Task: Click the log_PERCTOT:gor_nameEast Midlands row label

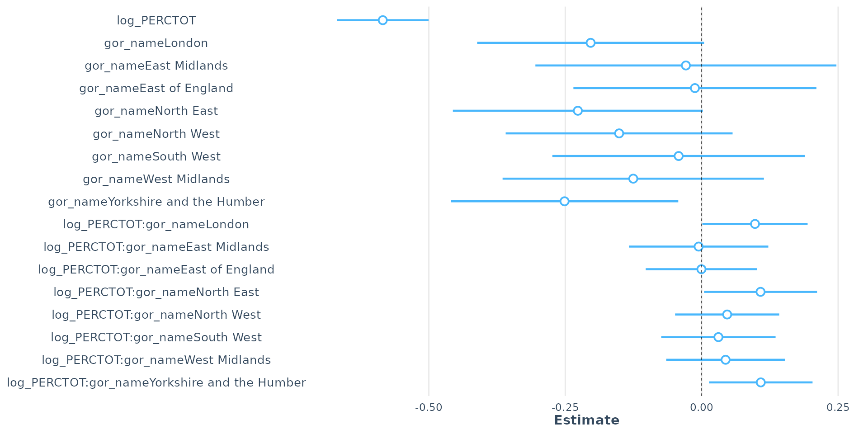Action: 156,247
